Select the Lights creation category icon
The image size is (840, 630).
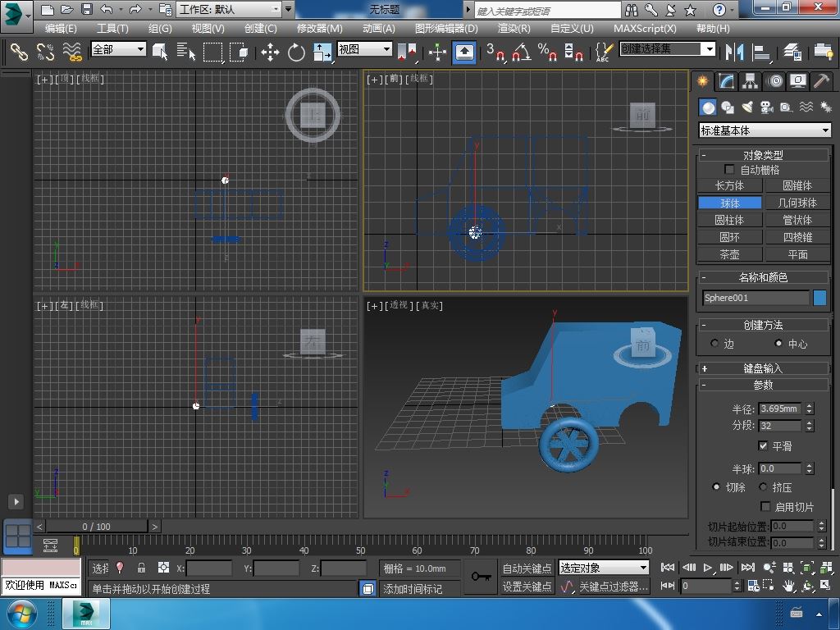pyautogui.click(x=747, y=107)
